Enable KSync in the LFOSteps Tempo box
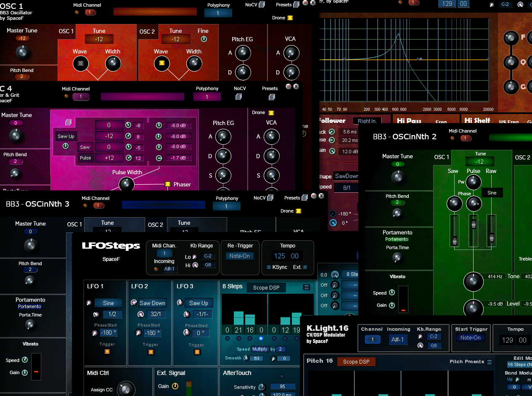The height and width of the screenshot is (396, 532). click(269, 267)
